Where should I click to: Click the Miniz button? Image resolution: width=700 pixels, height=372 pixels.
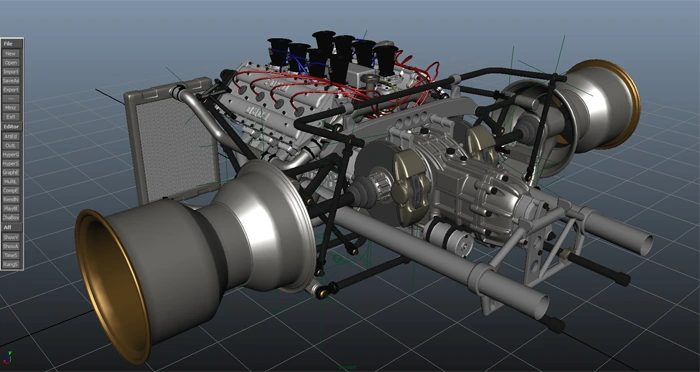coord(11,108)
